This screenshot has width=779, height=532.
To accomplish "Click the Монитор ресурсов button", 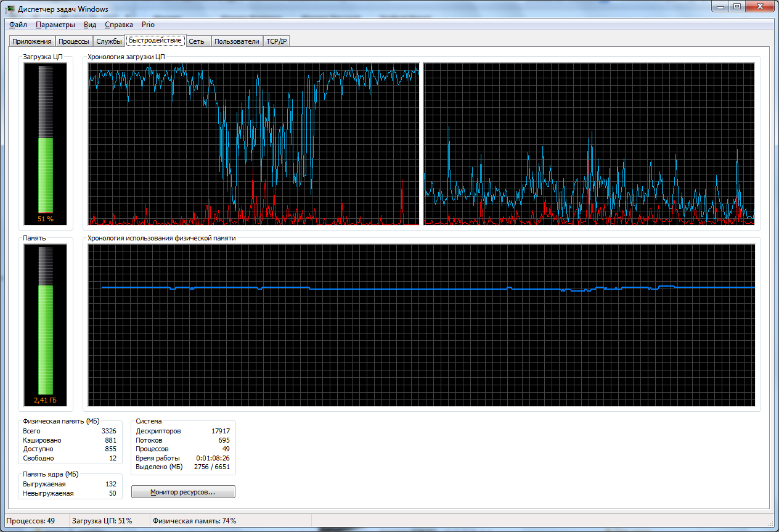I will tap(183, 492).
